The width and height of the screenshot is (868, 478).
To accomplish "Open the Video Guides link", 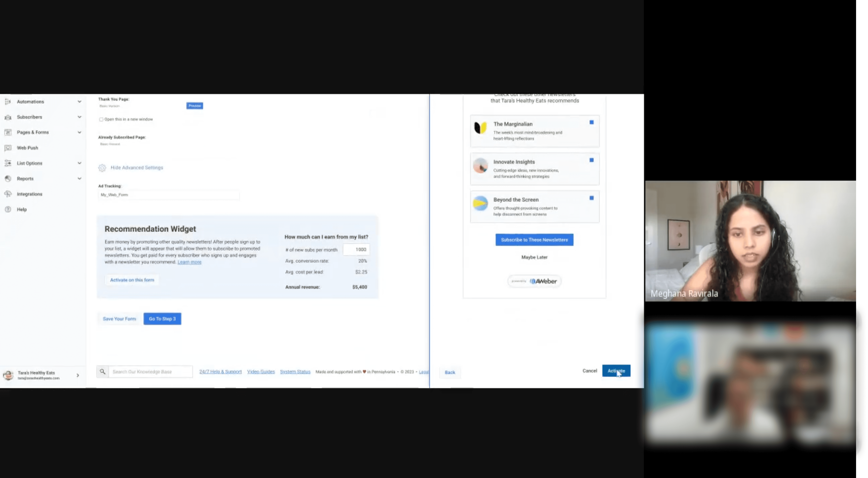I will tap(261, 371).
